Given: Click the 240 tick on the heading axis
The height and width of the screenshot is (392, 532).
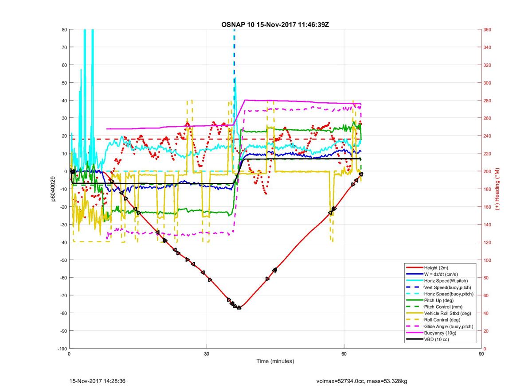Looking at the screenshot, I should click(488, 136).
